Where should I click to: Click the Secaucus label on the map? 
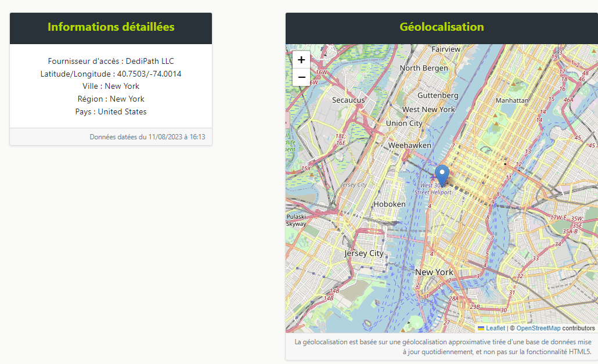[348, 100]
